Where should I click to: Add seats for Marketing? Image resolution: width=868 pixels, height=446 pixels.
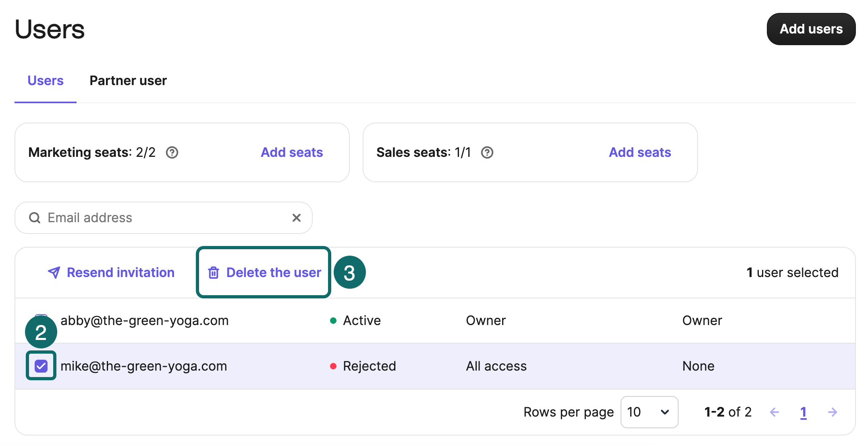[292, 152]
